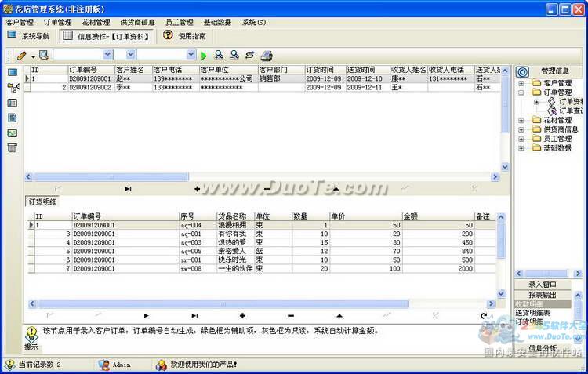The height and width of the screenshot is (374, 588).
Task: Open the 员工管理 menu
Action: click(180, 23)
